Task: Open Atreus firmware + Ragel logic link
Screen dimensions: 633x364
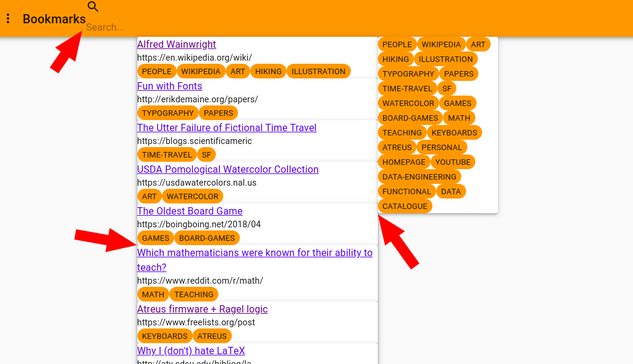Action: click(x=202, y=309)
